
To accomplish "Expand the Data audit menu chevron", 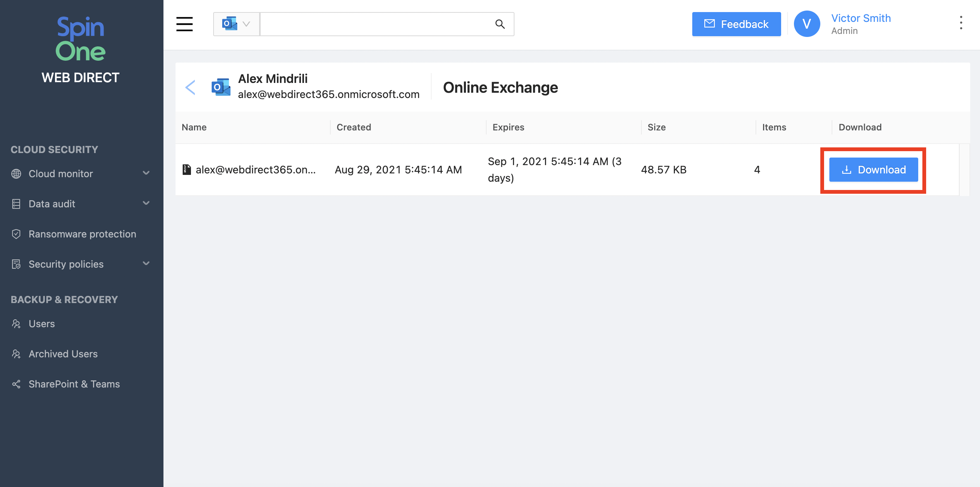I will click(x=146, y=203).
